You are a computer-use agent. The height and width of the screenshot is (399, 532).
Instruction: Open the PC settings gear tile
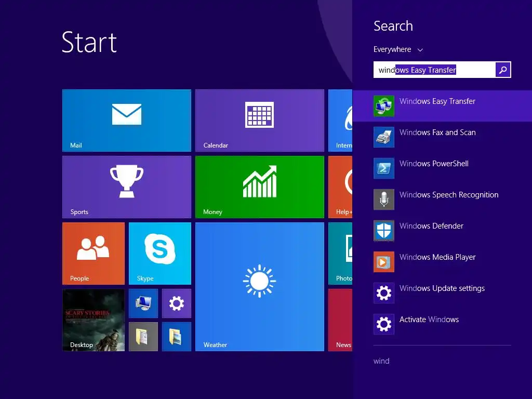click(x=177, y=303)
